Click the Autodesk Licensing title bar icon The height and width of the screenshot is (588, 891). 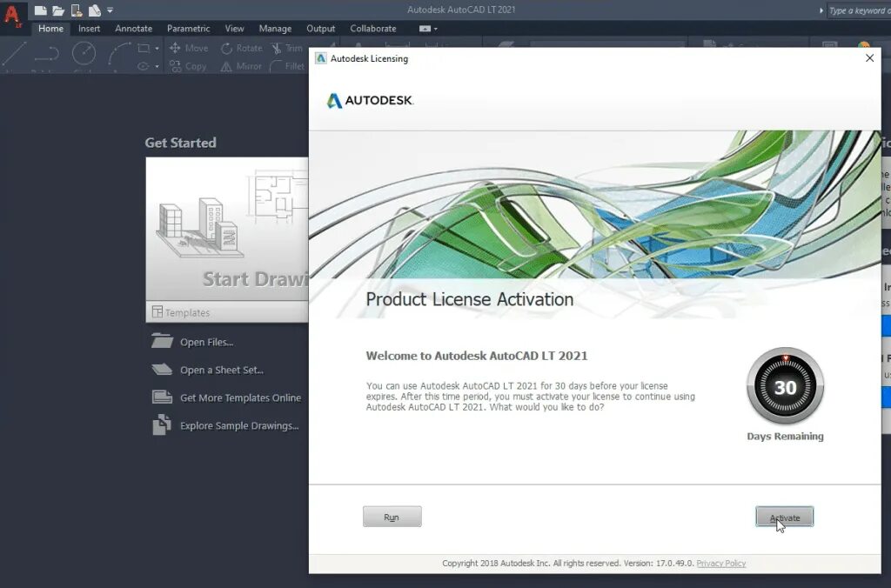pos(320,58)
